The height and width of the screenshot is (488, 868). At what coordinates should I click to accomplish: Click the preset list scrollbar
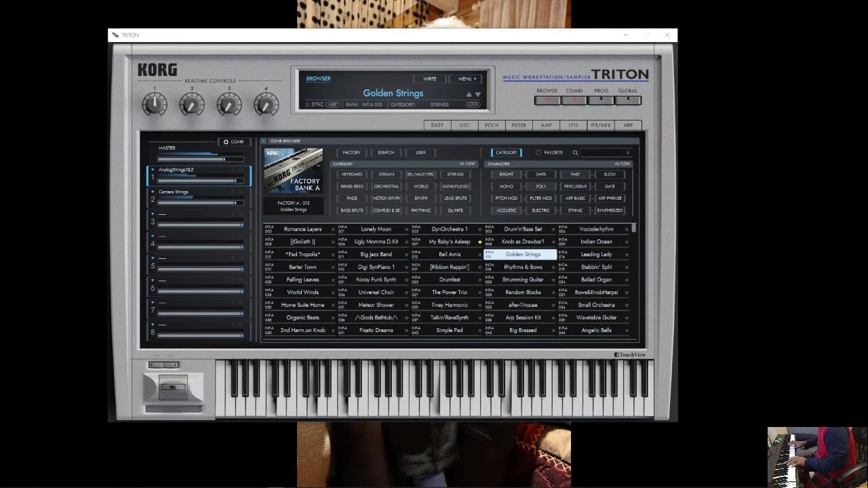pos(634,228)
